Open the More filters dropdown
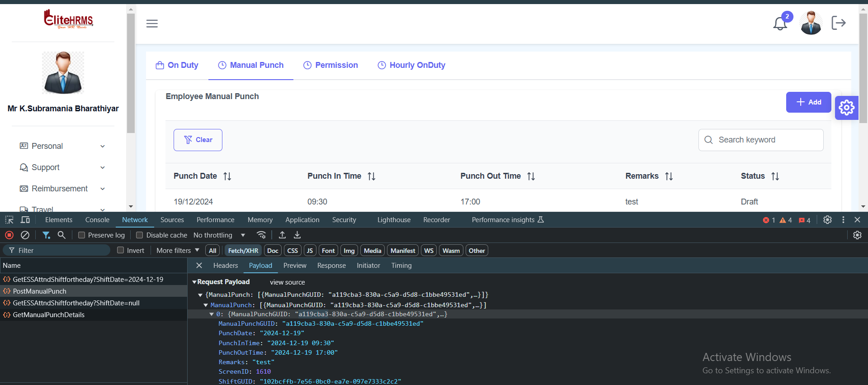This screenshot has width=868, height=385. [x=178, y=250]
